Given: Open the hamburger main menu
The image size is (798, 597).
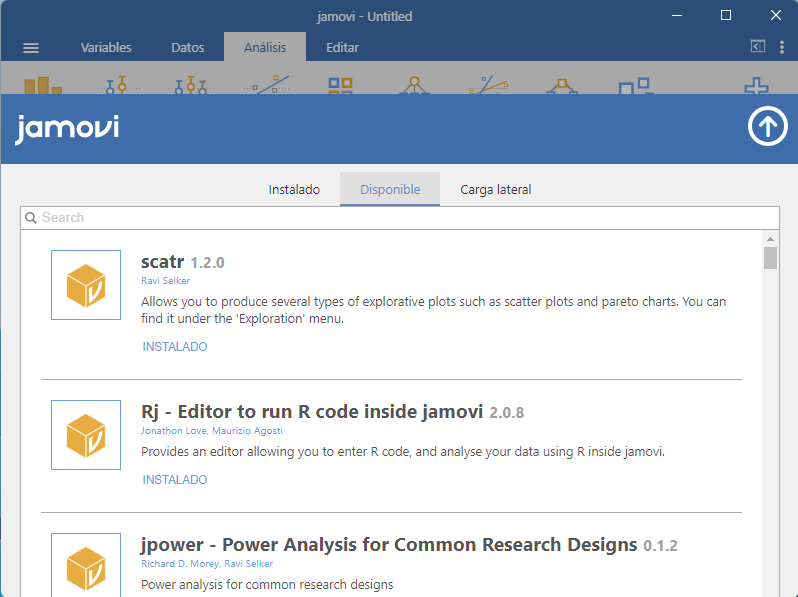Looking at the screenshot, I should coord(31,48).
